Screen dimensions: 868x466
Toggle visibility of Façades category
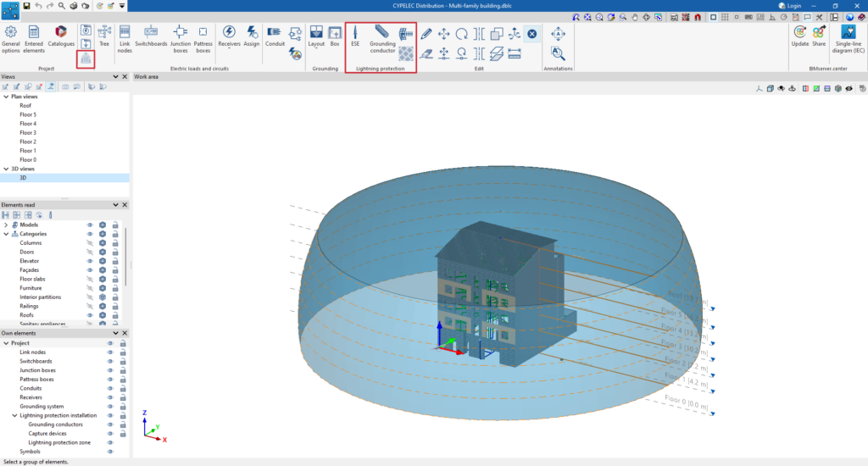point(90,270)
